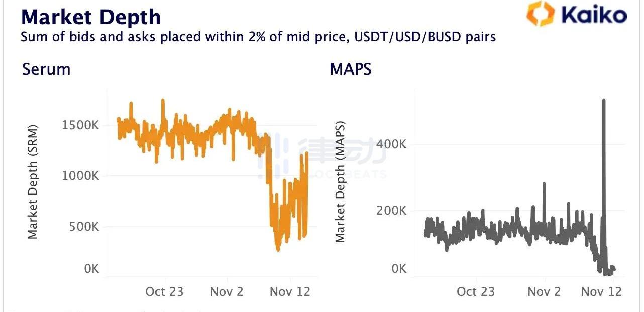
Task: Click Oct 23 on the MAPS chart axis
Action: pyautogui.click(x=475, y=291)
